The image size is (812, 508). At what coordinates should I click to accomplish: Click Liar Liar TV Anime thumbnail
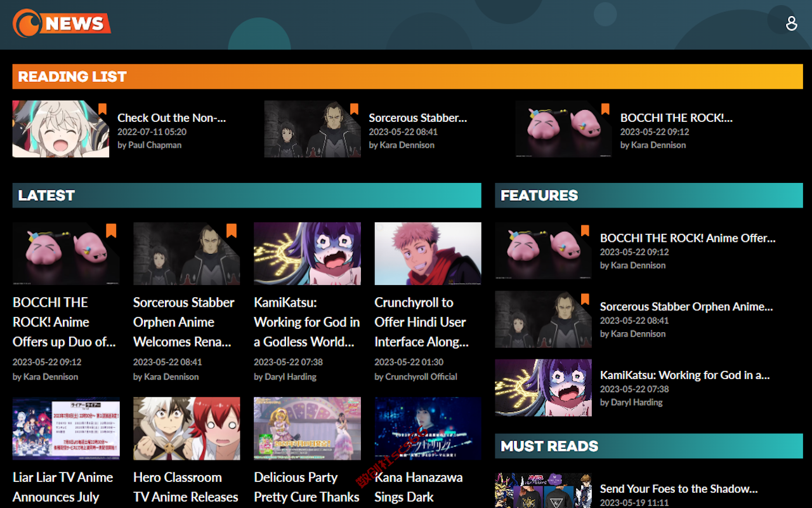pyautogui.click(x=66, y=429)
